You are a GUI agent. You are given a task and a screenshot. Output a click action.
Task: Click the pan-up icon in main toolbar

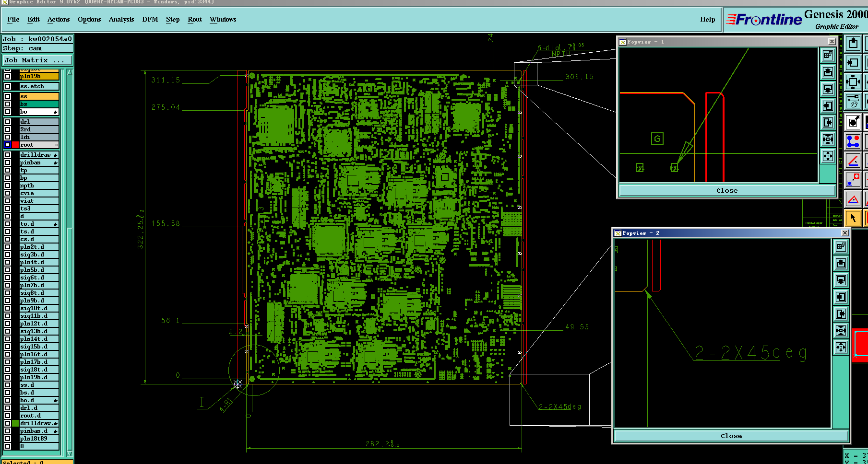click(853, 44)
